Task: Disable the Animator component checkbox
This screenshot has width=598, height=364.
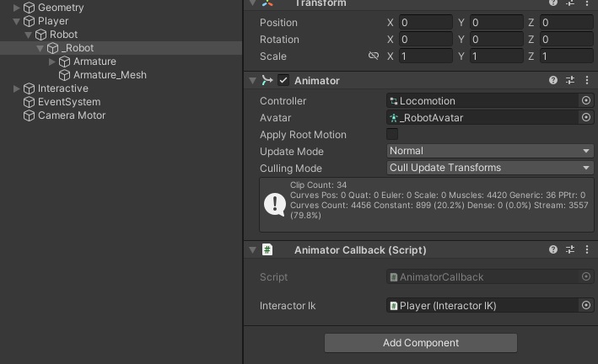Action: tap(283, 81)
